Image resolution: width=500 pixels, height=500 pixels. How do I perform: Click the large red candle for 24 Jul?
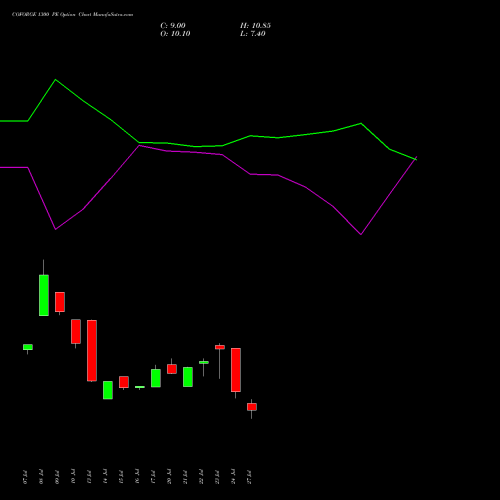pyautogui.click(x=236, y=370)
